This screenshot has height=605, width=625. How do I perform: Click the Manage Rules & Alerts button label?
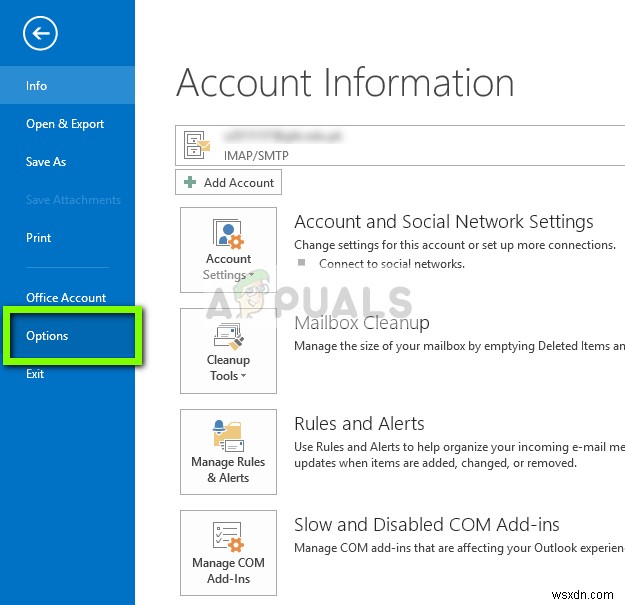click(228, 469)
